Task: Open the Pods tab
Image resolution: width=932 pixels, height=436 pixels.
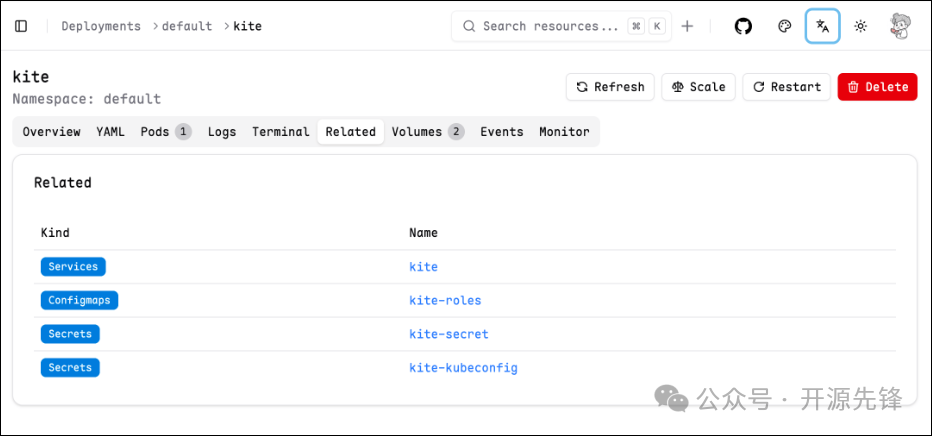Action: coord(165,132)
